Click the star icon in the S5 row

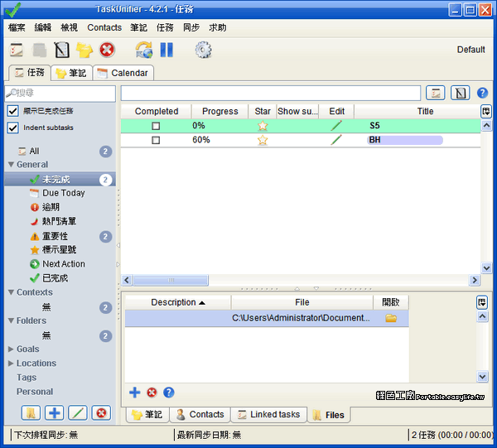[x=263, y=126]
